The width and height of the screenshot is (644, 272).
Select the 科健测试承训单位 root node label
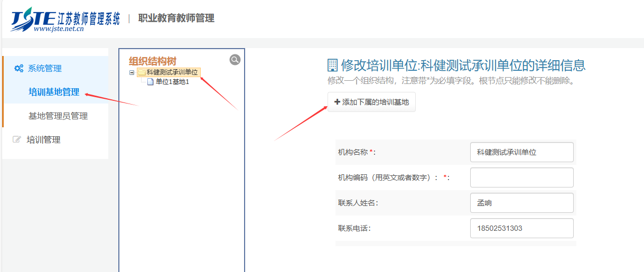172,72
